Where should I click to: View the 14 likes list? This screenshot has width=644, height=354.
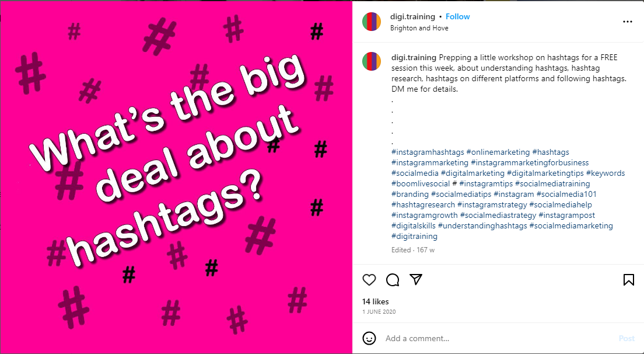[375, 301]
